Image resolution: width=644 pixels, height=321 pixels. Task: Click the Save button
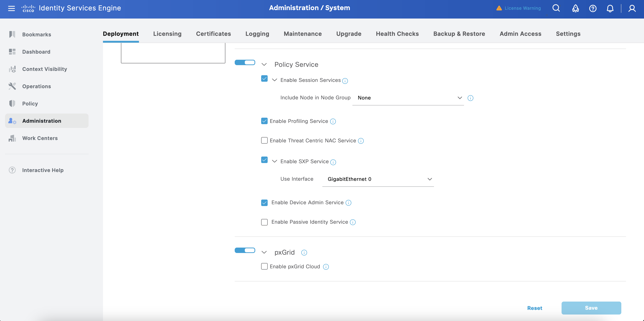[x=591, y=308]
